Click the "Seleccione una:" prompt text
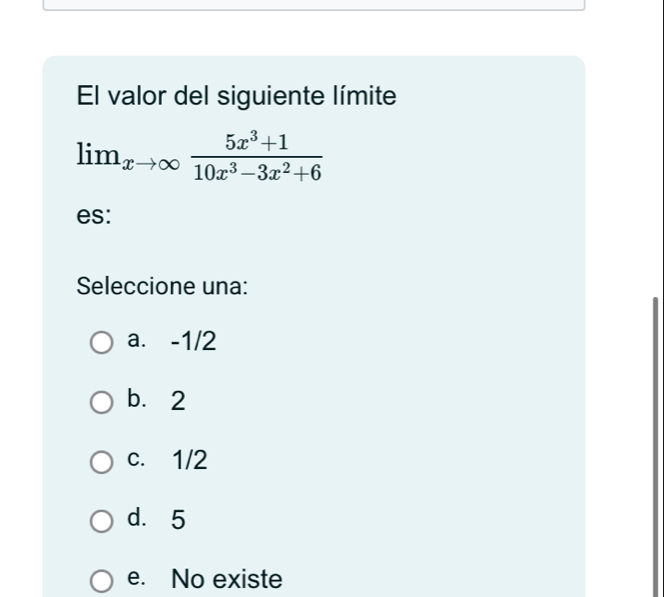The image size is (664, 597). pos(163,285)
